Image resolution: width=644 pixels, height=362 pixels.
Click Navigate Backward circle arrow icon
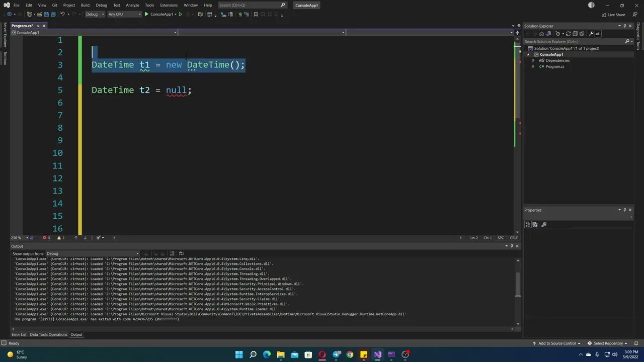(9, 14)
